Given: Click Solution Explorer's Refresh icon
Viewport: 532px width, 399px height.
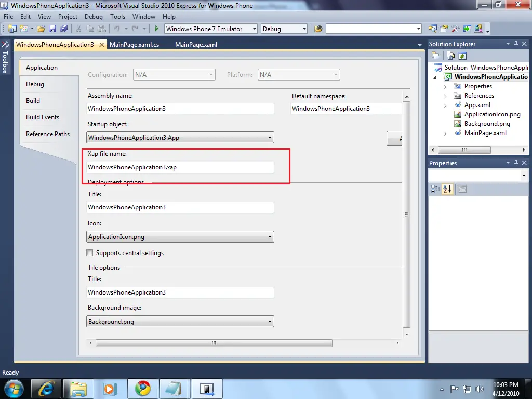Looking at the screenshot, I should point(462,56).
